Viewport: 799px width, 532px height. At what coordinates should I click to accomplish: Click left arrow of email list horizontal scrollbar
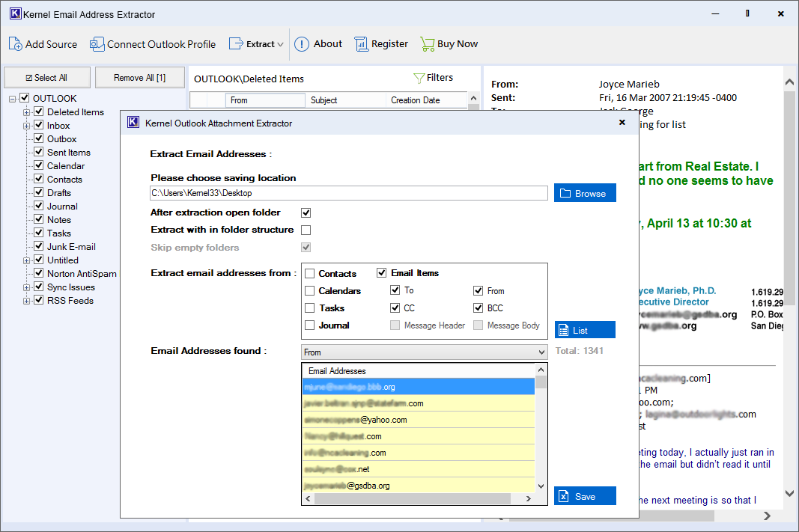coord(308,499)
